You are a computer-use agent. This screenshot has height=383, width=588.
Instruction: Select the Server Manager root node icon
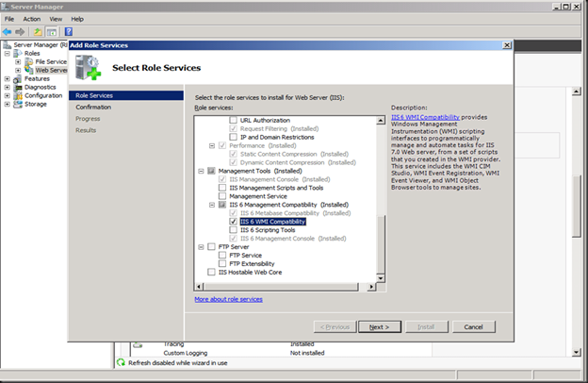coord(8,45)
